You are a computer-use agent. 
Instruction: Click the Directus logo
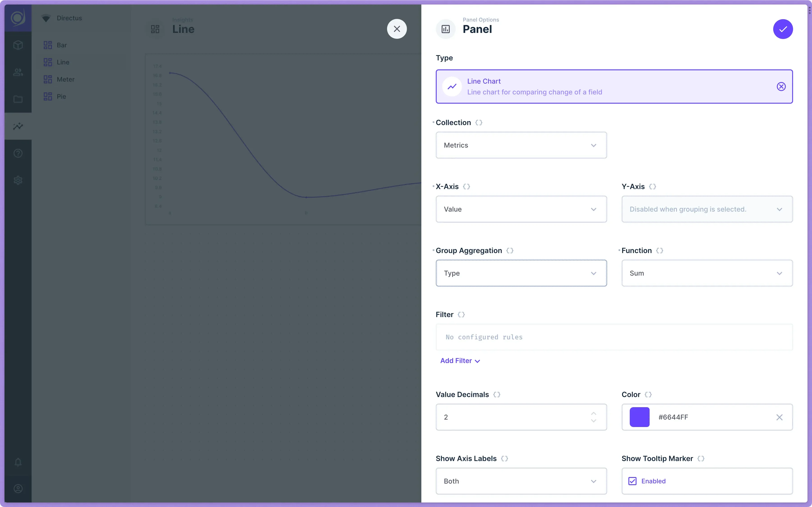(17, 18)
